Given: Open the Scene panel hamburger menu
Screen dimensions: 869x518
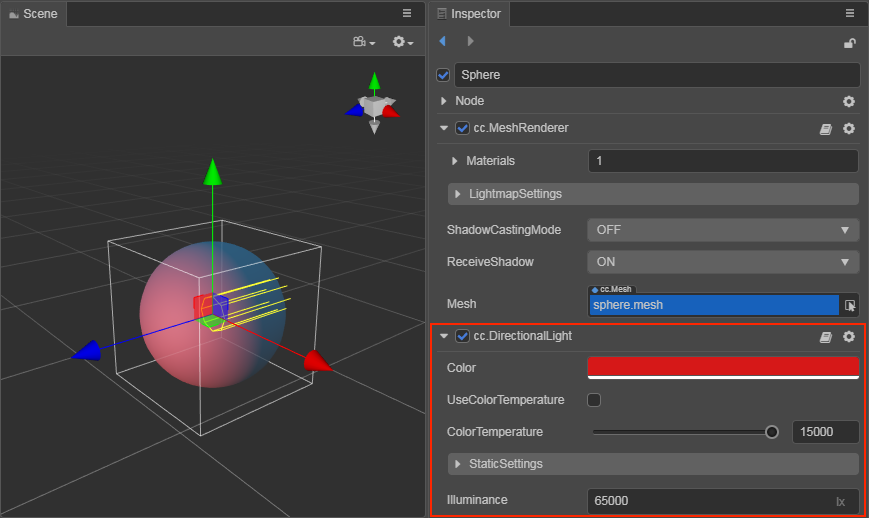Looking at the screenshot, I should click(x=407, y=14).
